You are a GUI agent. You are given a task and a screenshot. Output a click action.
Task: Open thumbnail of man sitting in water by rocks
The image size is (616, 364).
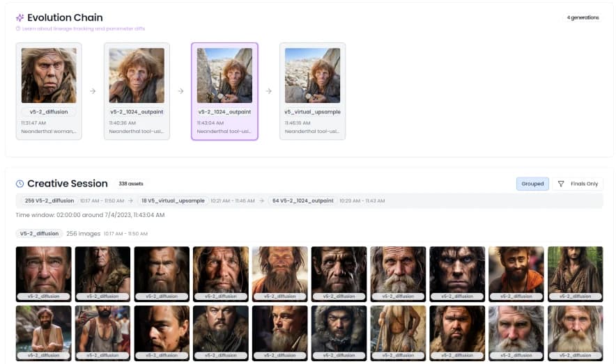(44, 333)
